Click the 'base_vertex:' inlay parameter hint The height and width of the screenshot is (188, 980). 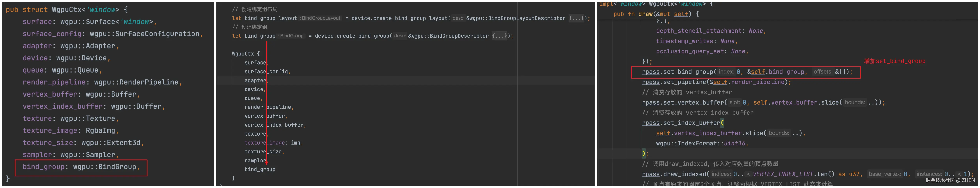pos(885,174)
